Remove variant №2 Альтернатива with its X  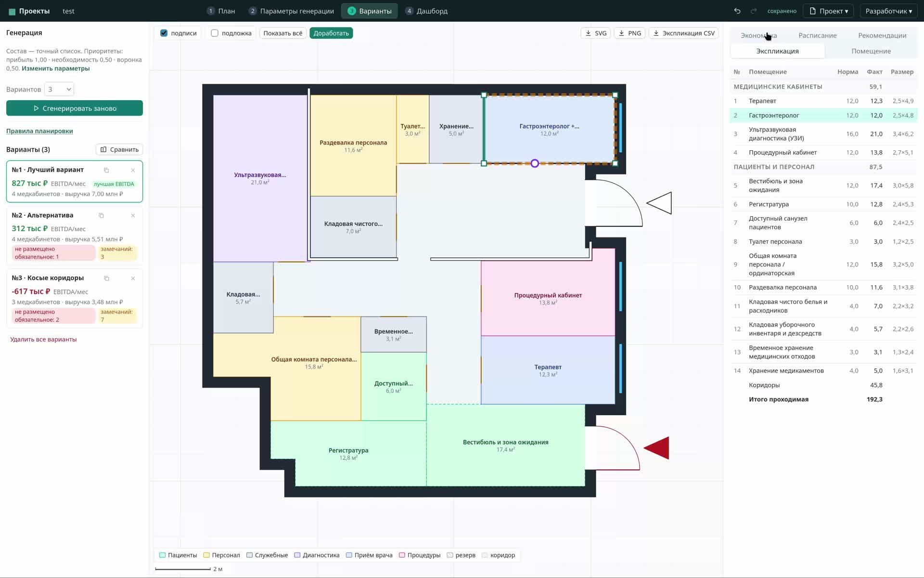133,215
